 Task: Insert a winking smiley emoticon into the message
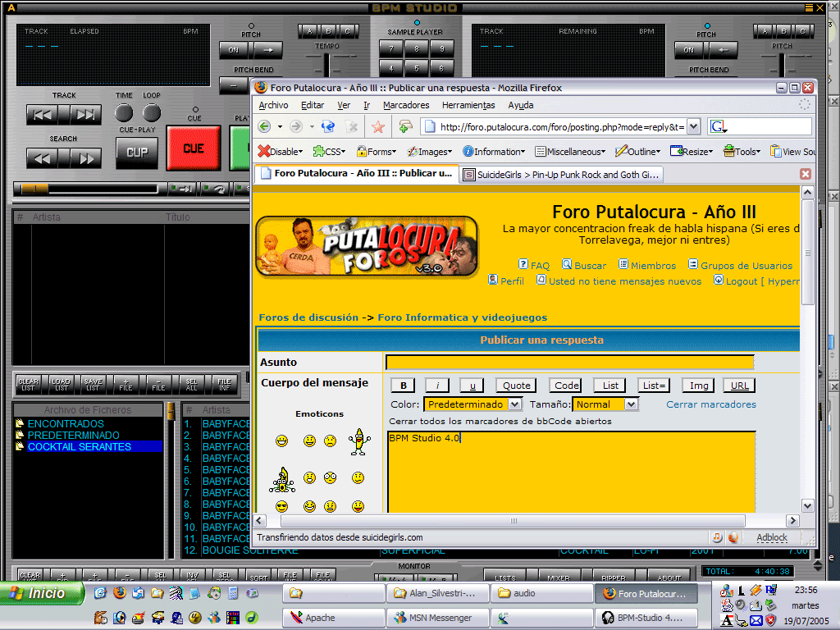(357, 477)
